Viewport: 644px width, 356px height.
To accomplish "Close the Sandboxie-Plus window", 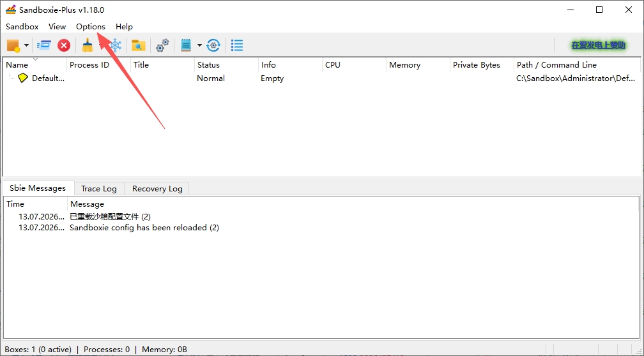I will (x=629, y=10).
